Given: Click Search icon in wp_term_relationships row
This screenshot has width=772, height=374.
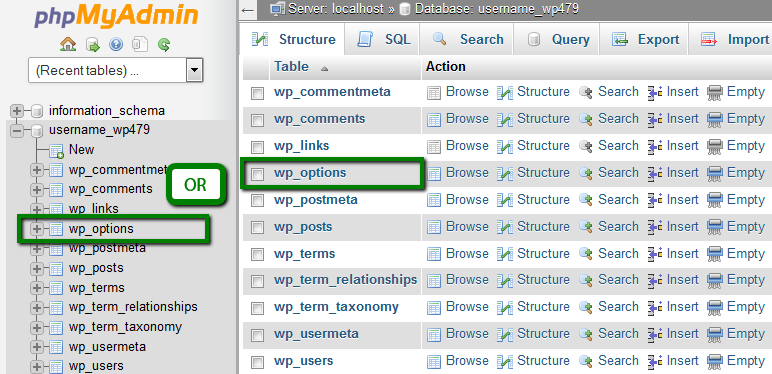Looking at the screenshot, I should (585, 280).
